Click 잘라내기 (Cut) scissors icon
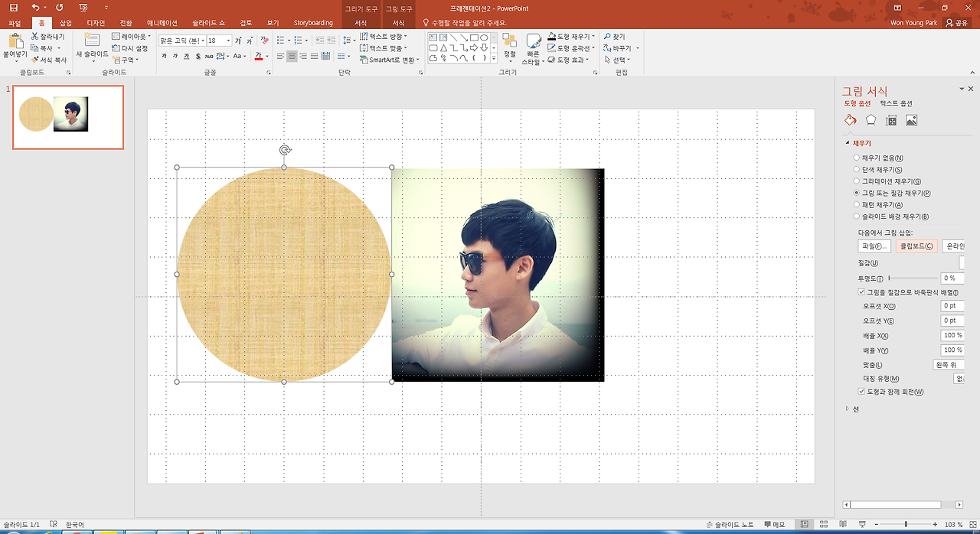 click(34, 36)
